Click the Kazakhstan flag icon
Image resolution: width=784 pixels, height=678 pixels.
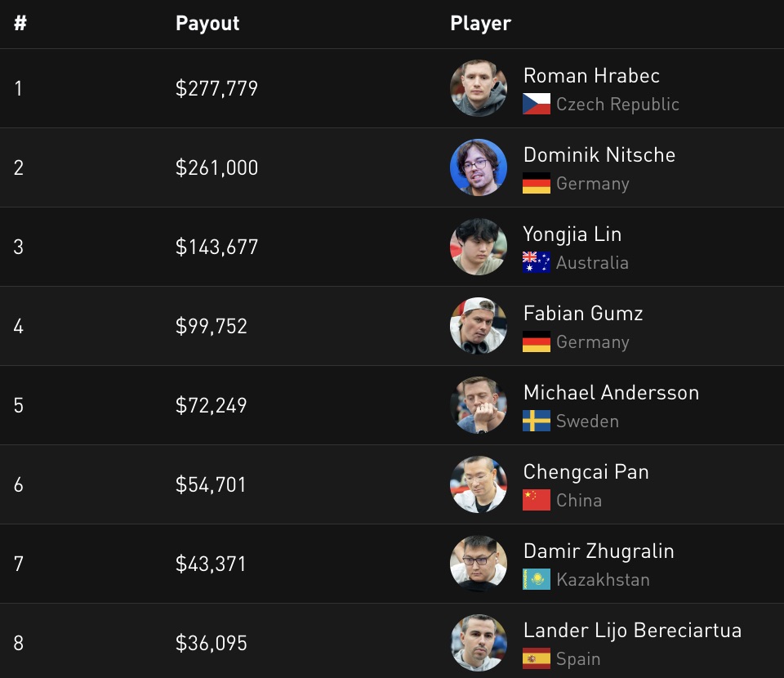click(537, 580)
